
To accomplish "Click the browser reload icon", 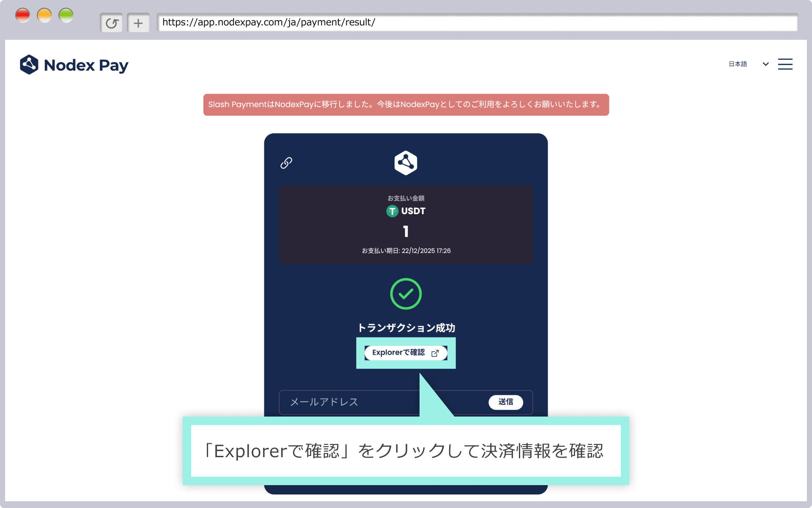I will click(x=111, y=22).
